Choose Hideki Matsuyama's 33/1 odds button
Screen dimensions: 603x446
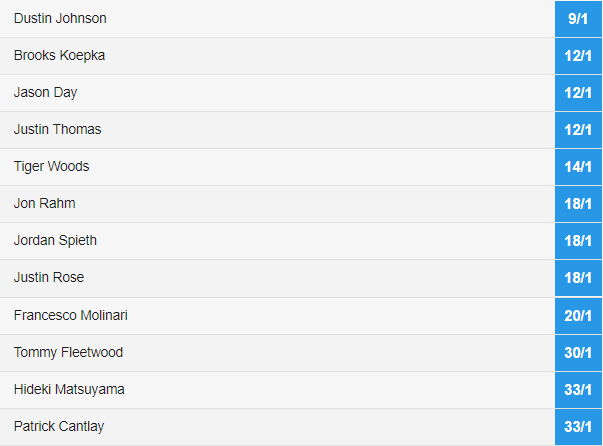(578, 389)
